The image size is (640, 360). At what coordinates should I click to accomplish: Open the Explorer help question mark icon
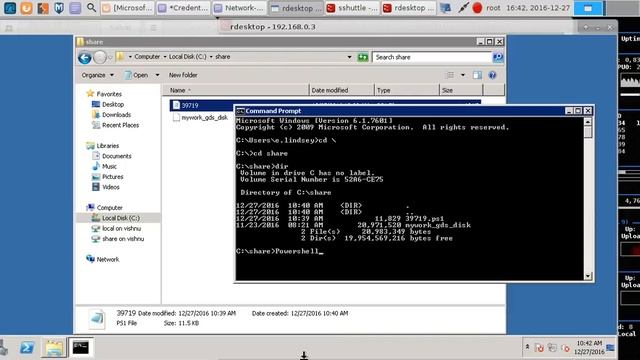coord(492,75)
